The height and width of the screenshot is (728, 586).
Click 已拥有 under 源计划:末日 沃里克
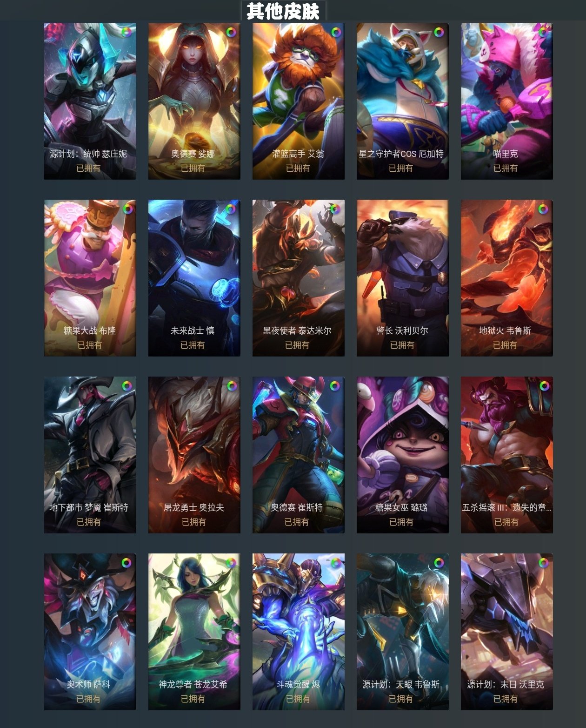point(505,699)
